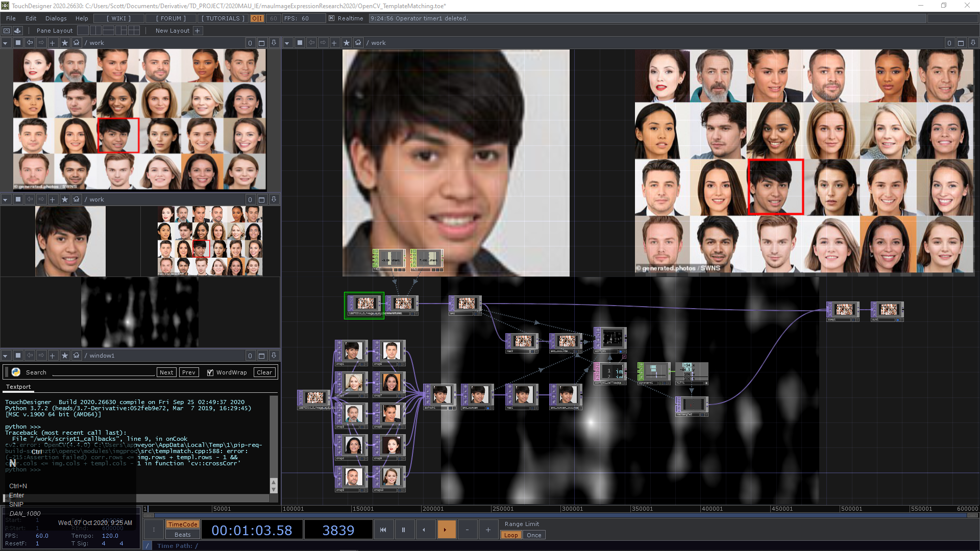The image size is (980, 551).
Task: Switch range limit to Once
Action: pyautogui.click(x=534, y=535)
